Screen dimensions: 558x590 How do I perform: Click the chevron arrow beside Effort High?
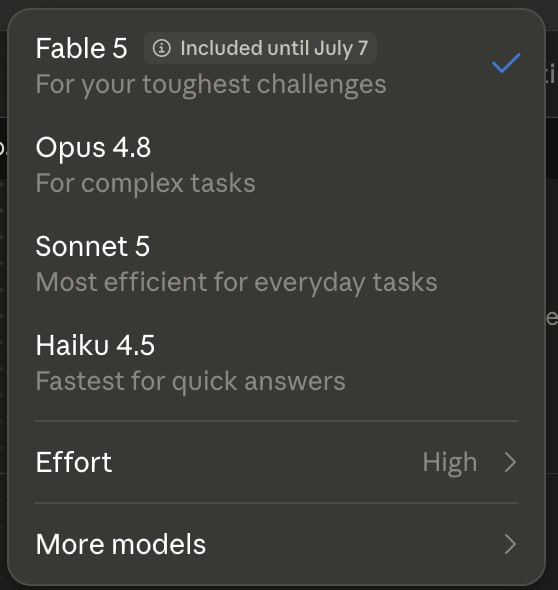(510, 462)
